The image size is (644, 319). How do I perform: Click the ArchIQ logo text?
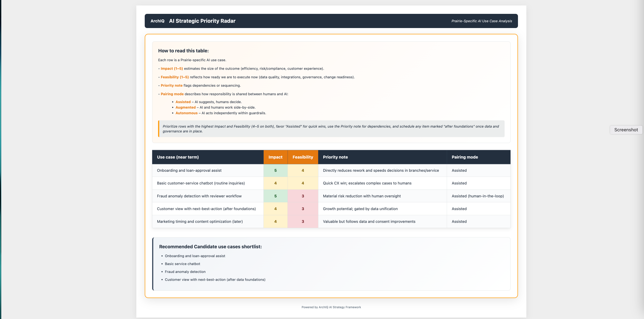(157, 21)
